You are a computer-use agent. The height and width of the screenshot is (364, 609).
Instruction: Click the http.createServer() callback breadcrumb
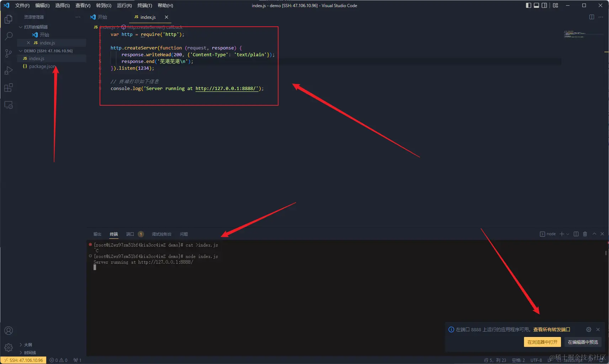click(x=152, y=27)
